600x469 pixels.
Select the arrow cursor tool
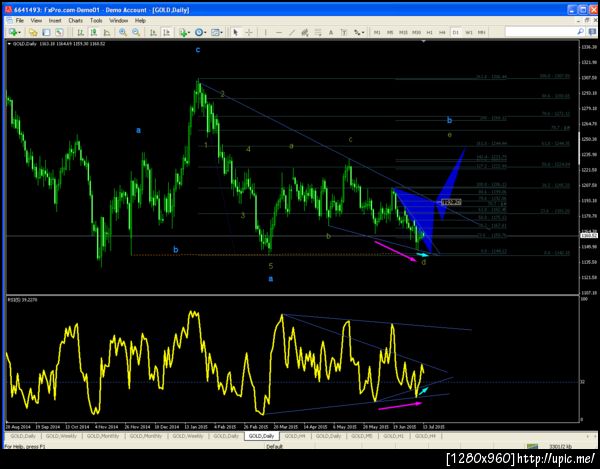click(235, 33)
